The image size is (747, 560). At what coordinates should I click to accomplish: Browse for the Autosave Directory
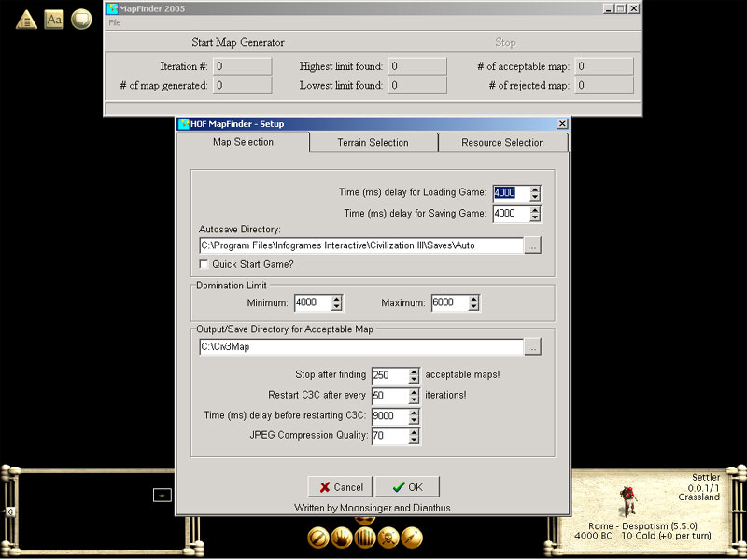(x=532, y=245)
